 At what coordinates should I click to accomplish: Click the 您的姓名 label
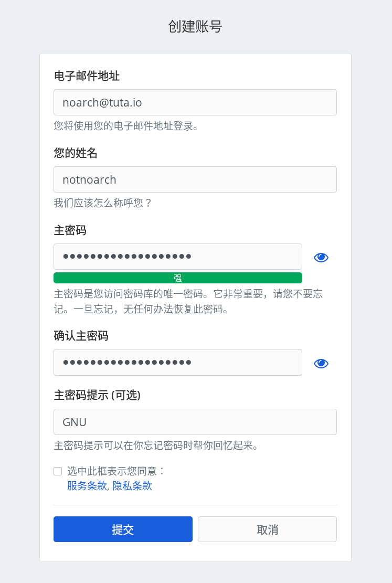point(76,153)
